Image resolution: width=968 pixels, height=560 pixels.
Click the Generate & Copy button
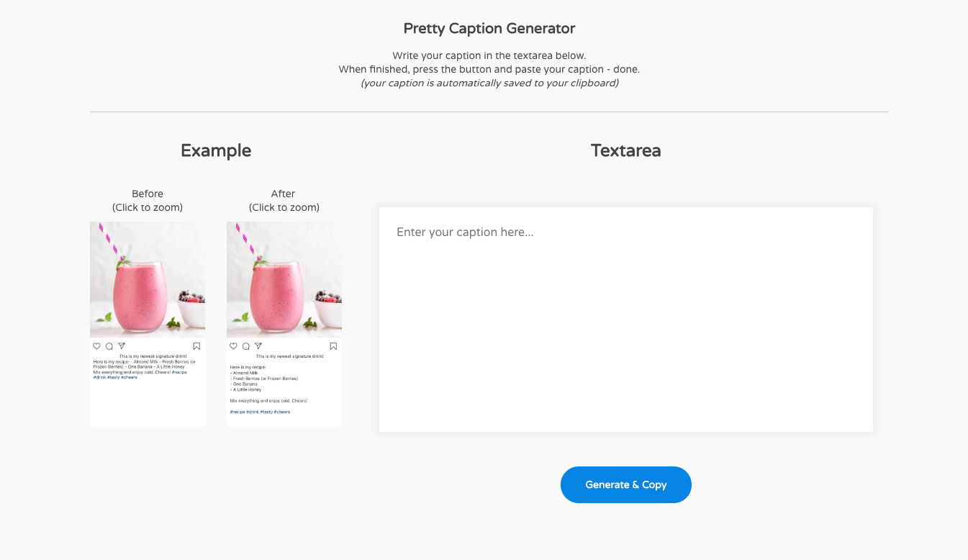tap(626, 484)
